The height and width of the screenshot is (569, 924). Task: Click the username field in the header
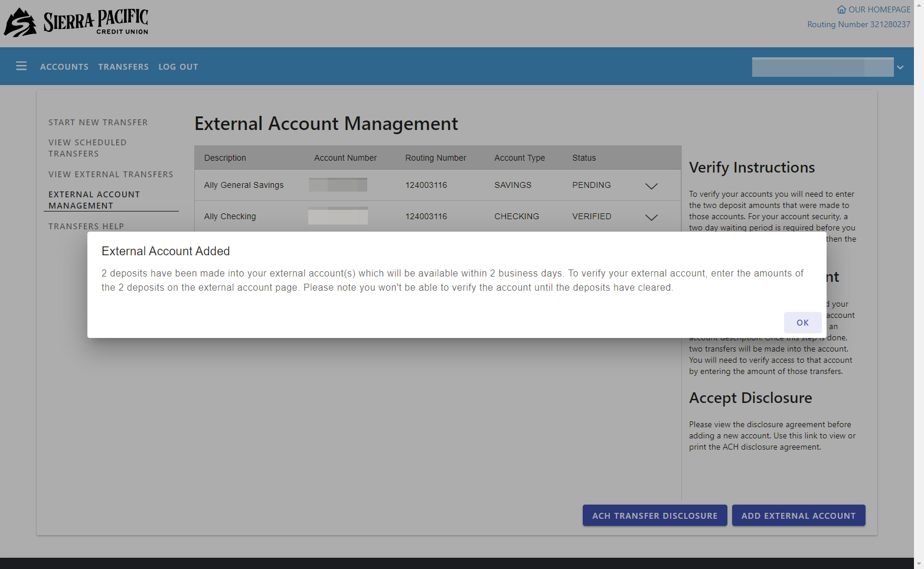(x=822, y=67)
